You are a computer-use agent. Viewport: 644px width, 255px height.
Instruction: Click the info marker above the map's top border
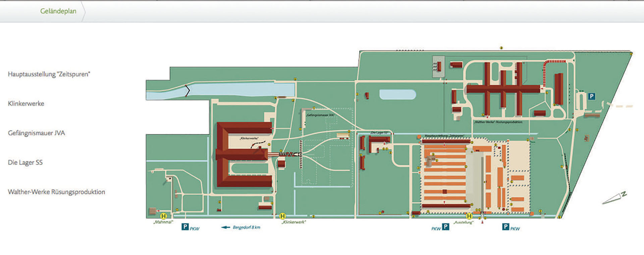click(501, 48)
